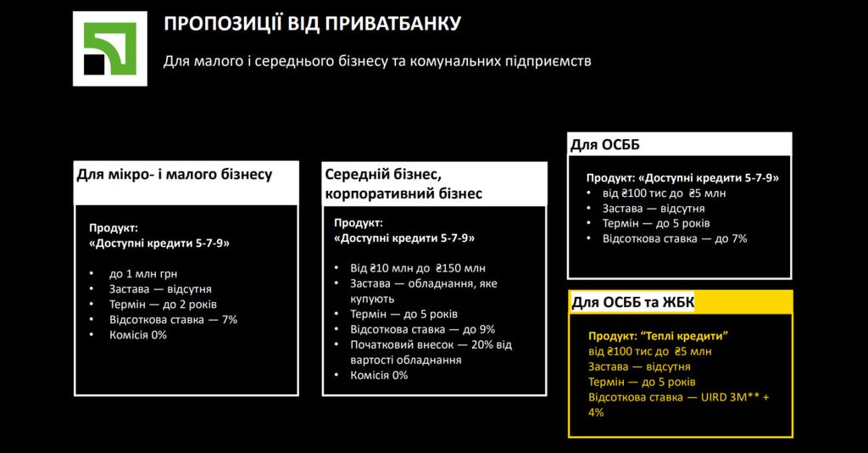Select "Відсоткова ставка — до 7%"

tap(675, 238)
